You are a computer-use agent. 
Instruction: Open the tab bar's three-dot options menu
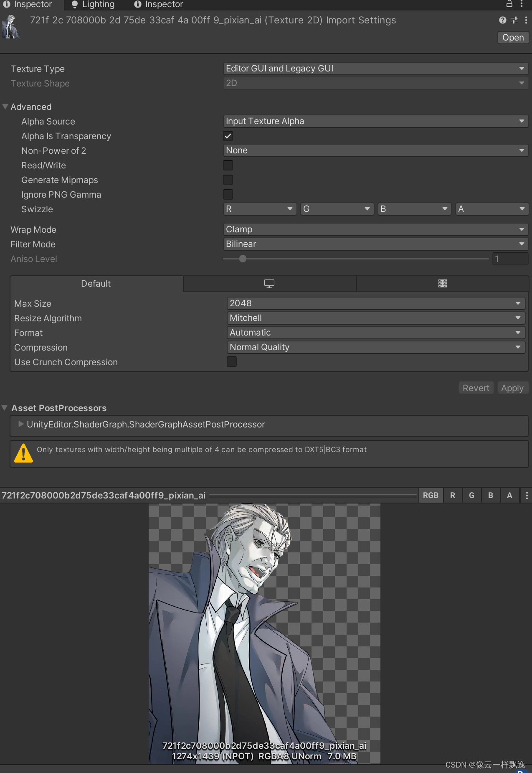pos(522,4)
